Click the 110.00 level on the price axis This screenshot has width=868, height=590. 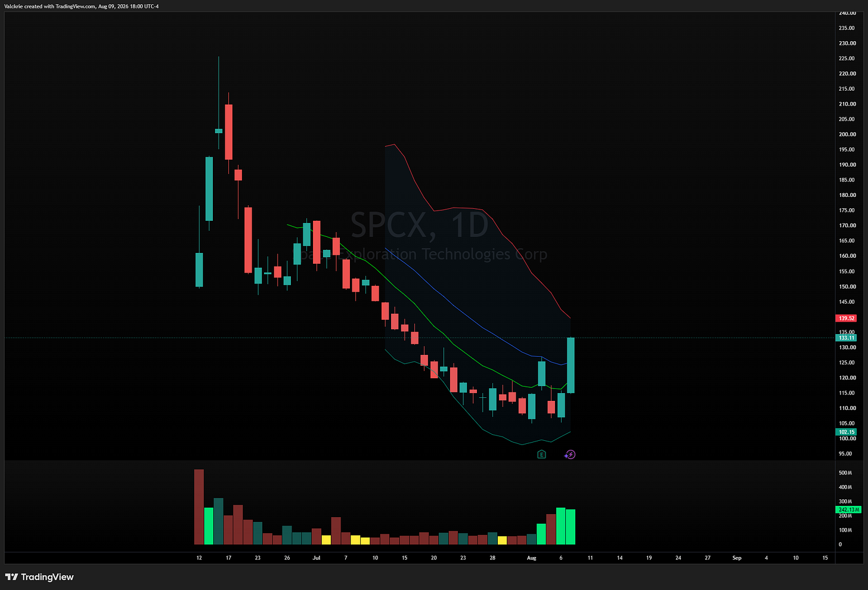tap(847, 408)
